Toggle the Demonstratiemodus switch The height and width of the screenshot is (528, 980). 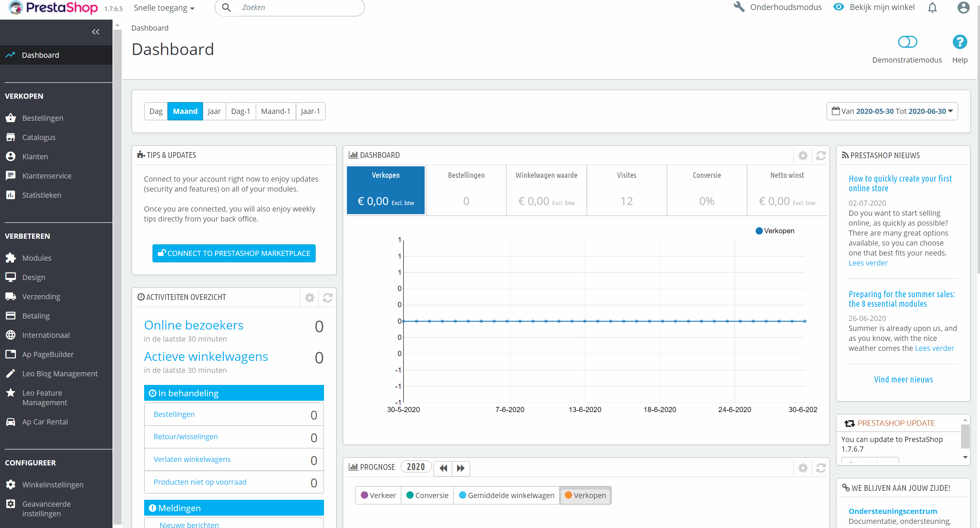907,42
